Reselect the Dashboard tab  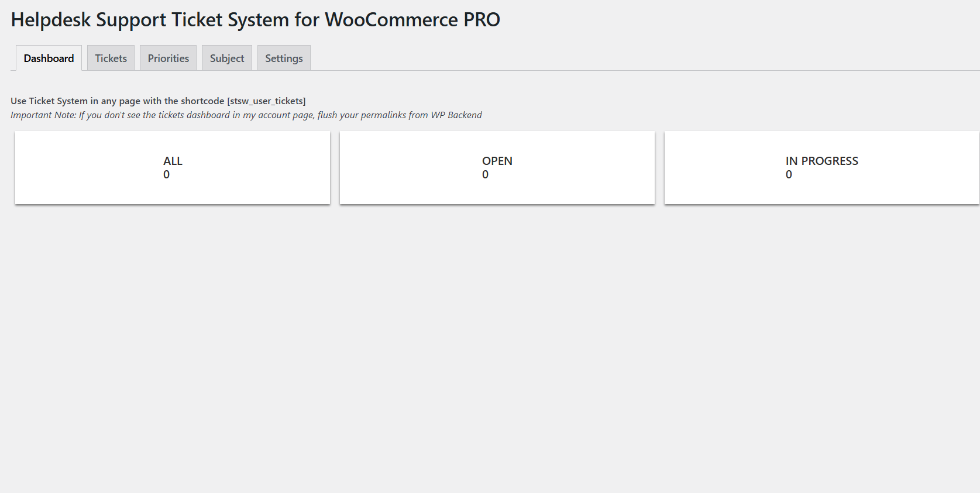coord(48,58)
